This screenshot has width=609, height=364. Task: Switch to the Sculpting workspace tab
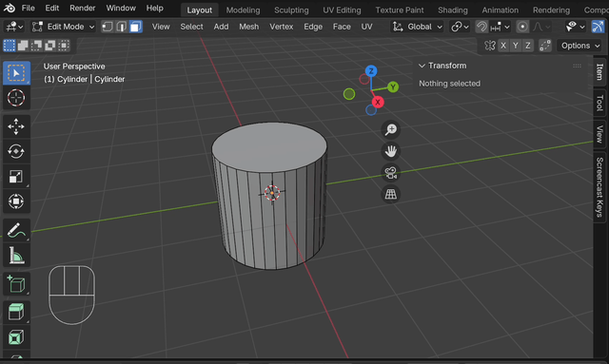(291, 10)
